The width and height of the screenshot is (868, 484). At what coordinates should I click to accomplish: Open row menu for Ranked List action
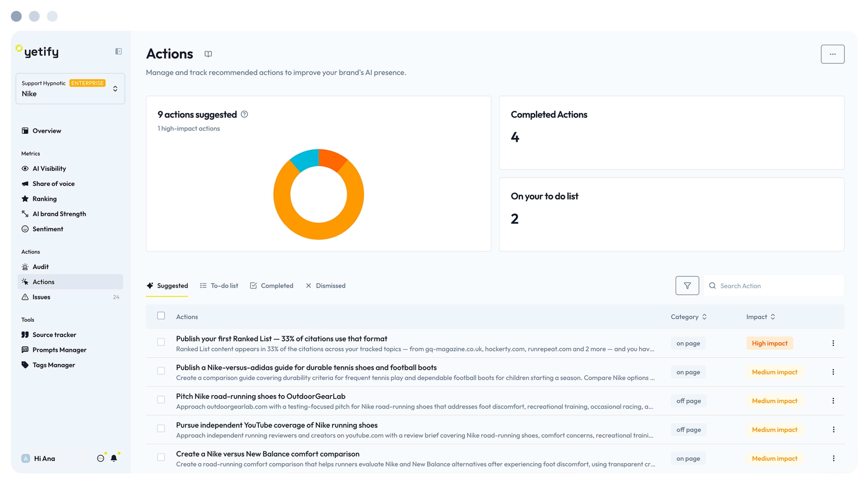click(833, 343)
